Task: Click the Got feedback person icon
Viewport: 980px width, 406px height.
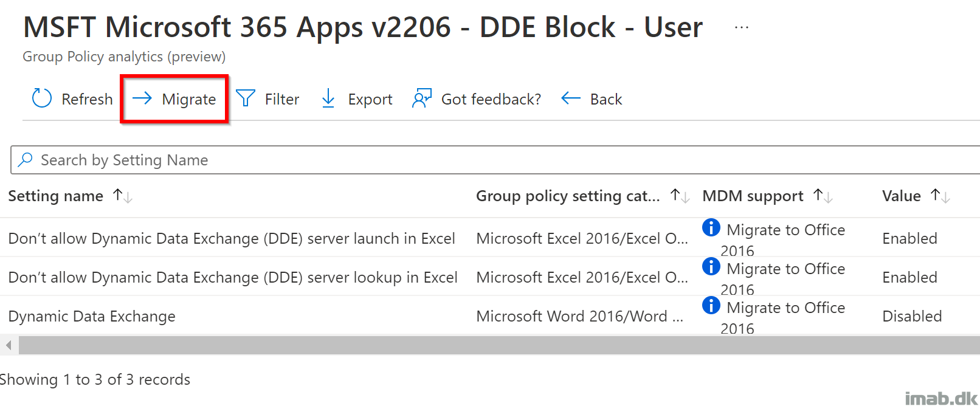Action: 422,98
